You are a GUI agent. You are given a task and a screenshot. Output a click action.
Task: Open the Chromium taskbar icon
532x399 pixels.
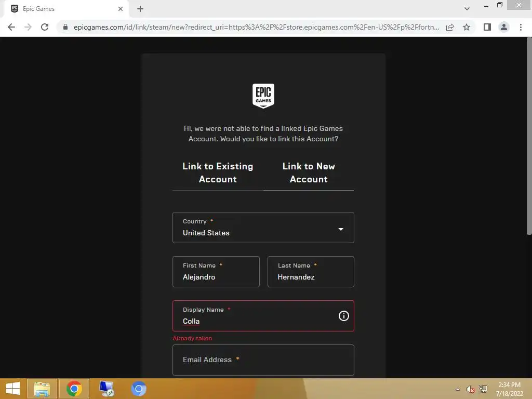coord(138,389)
